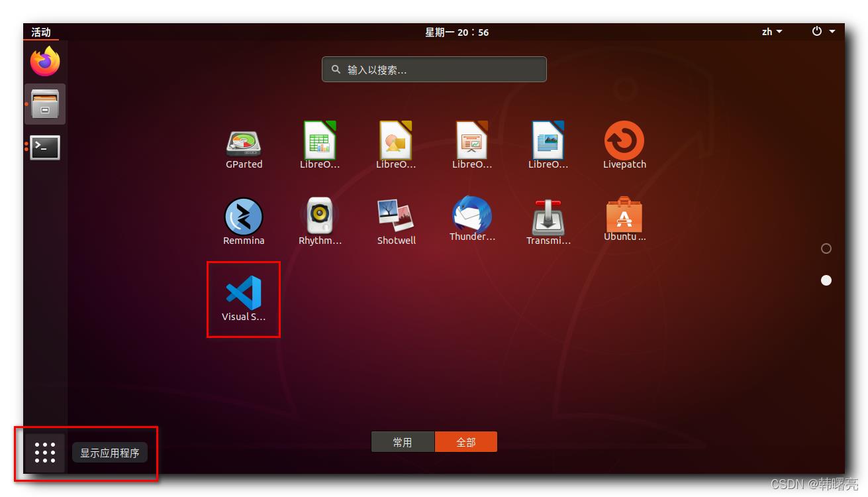Switch to the 全部 (all) tab

(466, 442)
